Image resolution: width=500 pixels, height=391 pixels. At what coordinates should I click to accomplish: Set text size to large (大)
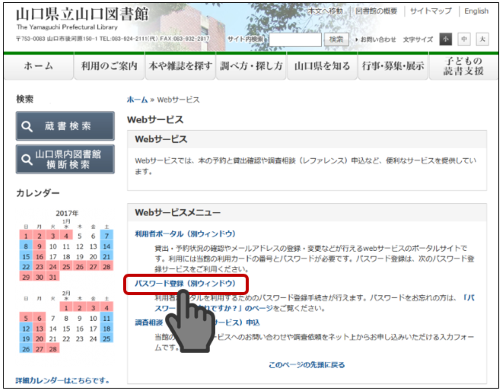pyautogui.click(x=482, y=39)
